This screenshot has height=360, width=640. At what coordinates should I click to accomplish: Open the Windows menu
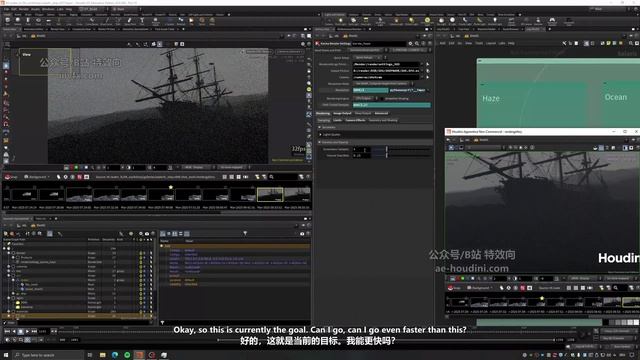click(x=48, y=9)
